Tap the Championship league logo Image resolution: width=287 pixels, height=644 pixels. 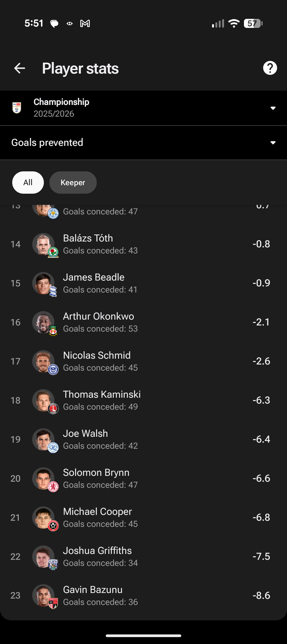coord(17,108)
